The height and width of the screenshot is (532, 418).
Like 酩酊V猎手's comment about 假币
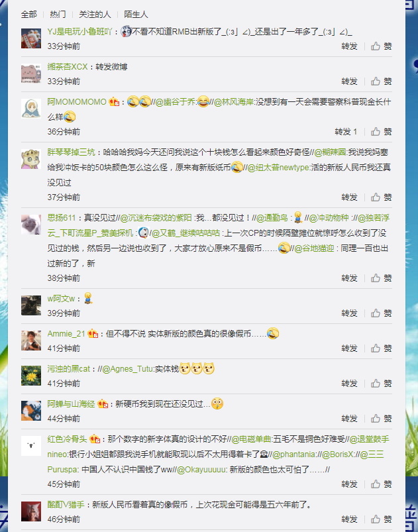(x=381, y=519)
